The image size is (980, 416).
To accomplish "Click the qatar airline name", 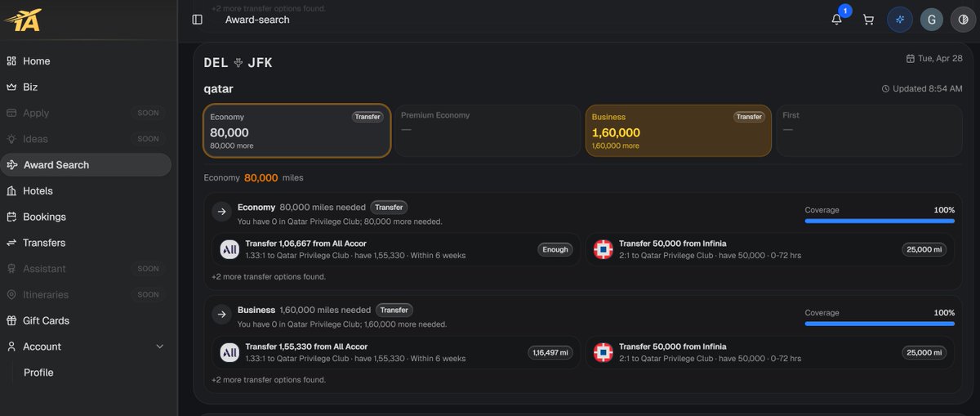I will tap(219, 88).
